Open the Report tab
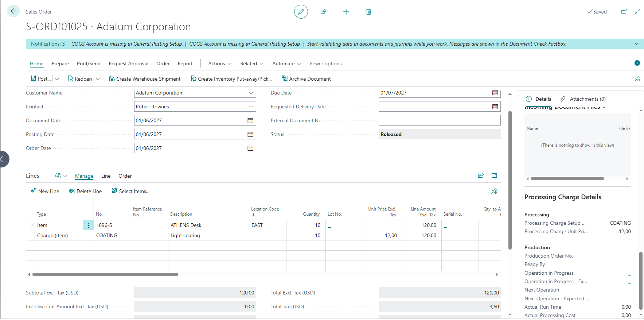Screen dimensions: 644x320 pyautogui.click(x=185, y=63)
